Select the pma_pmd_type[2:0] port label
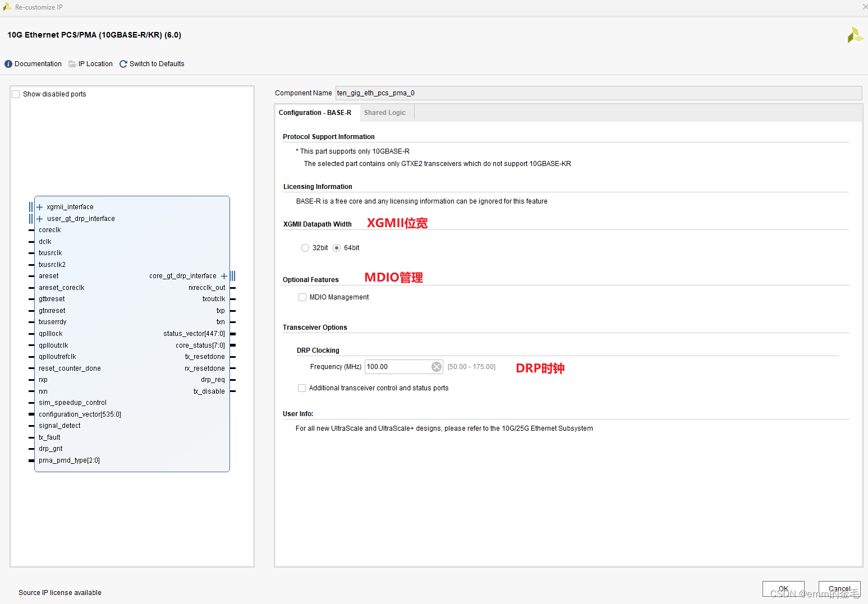Screen dimensions: 868x604 [69, 460]
